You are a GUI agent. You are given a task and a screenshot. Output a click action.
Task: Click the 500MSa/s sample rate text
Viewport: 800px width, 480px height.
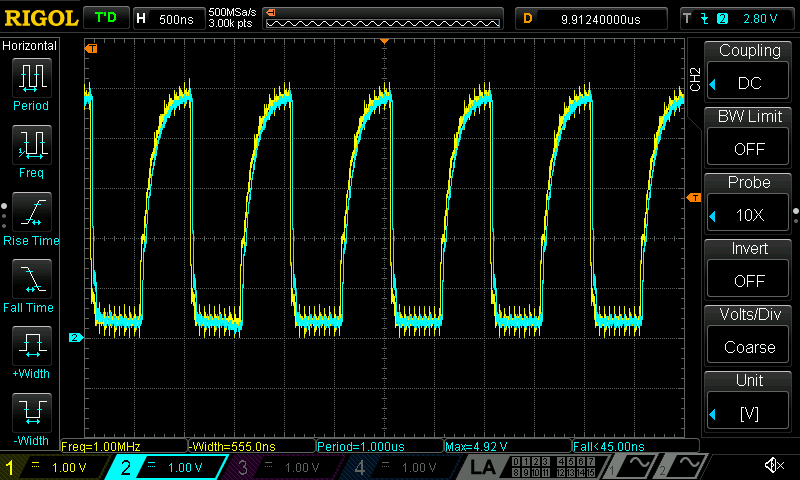click(x=232, y=12)
